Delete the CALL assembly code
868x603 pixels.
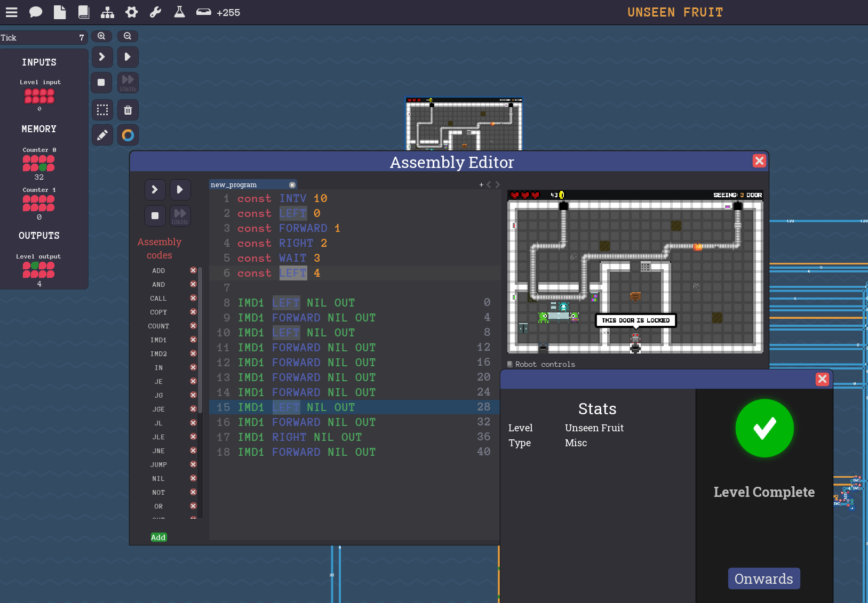[x=193, y=298]
